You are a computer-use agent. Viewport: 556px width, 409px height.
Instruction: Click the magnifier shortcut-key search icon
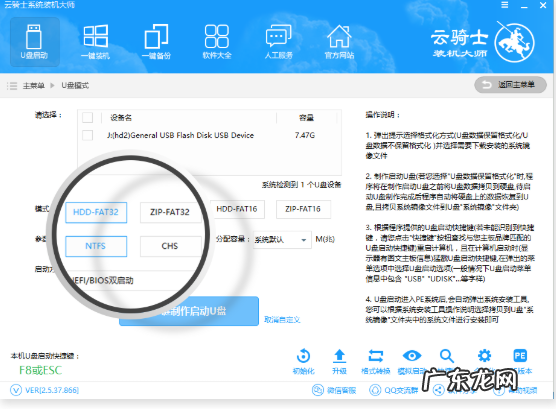pos(447,356)
